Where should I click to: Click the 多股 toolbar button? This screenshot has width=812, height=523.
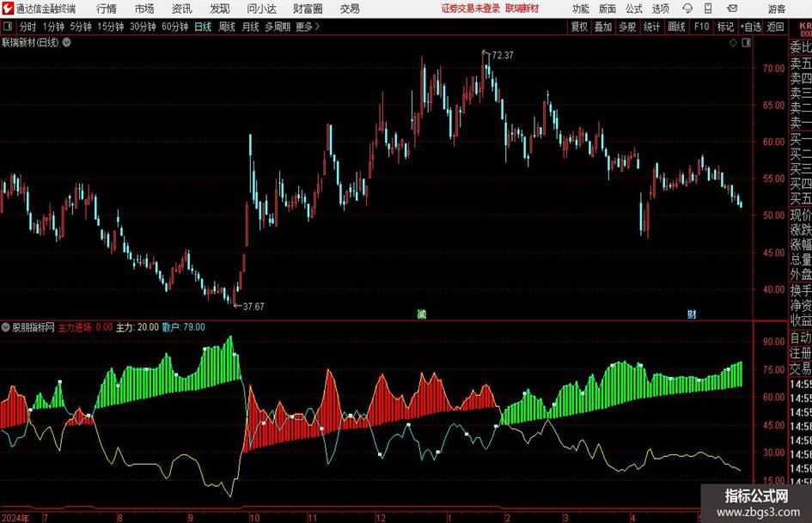[x=627, y=27]
